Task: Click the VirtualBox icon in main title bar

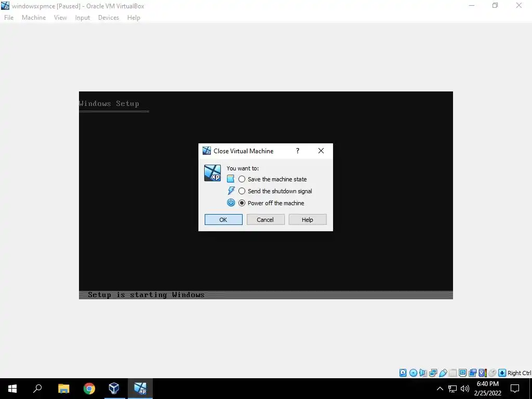Action: tap(5, 6)
